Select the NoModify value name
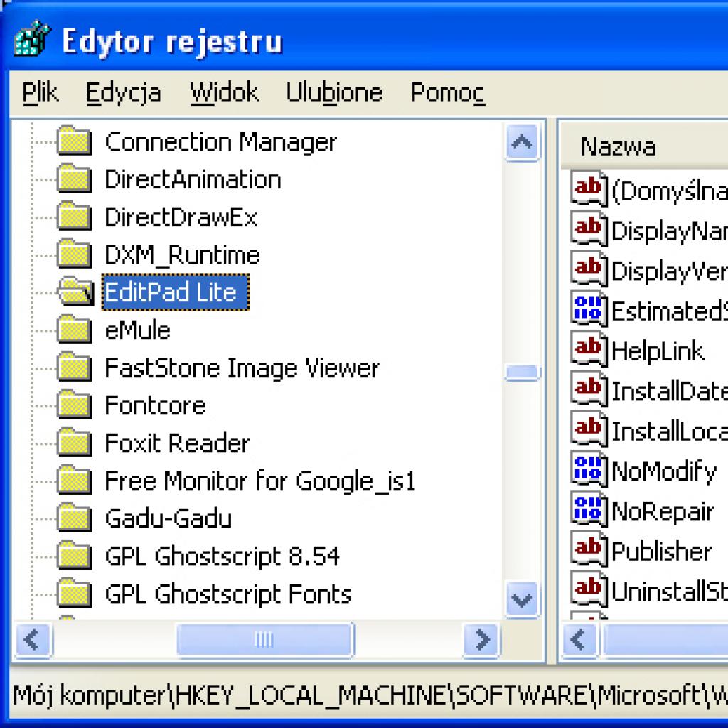 tap(664, 472)
